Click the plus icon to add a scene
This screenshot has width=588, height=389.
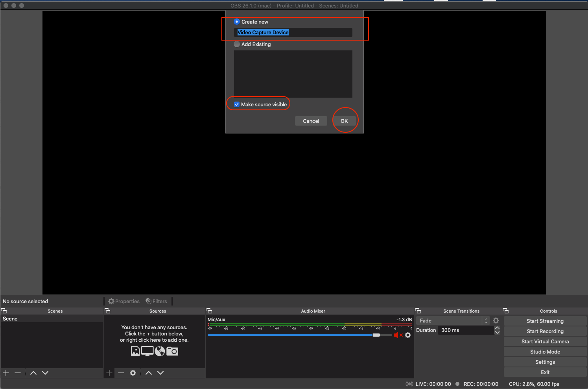click(x=6, y=373)
